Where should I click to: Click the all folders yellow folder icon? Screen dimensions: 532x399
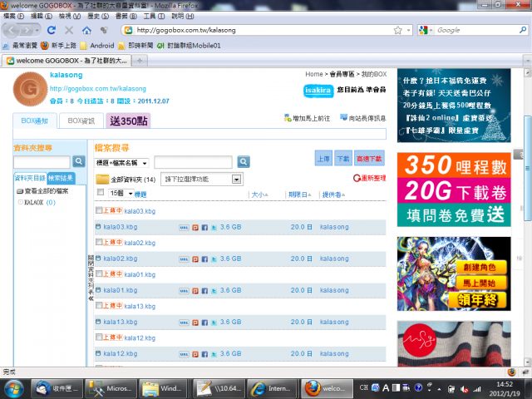[x=102, y=180]
